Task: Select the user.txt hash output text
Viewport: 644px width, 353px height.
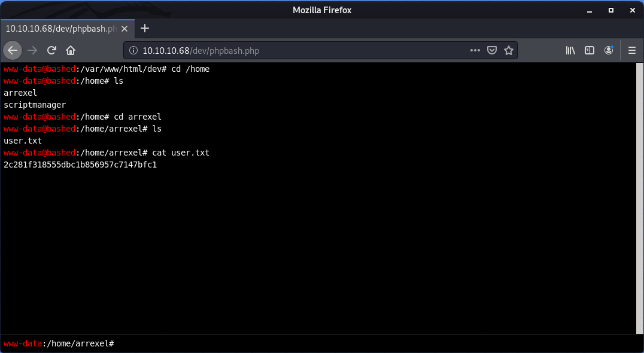Action: coord(80,164)
